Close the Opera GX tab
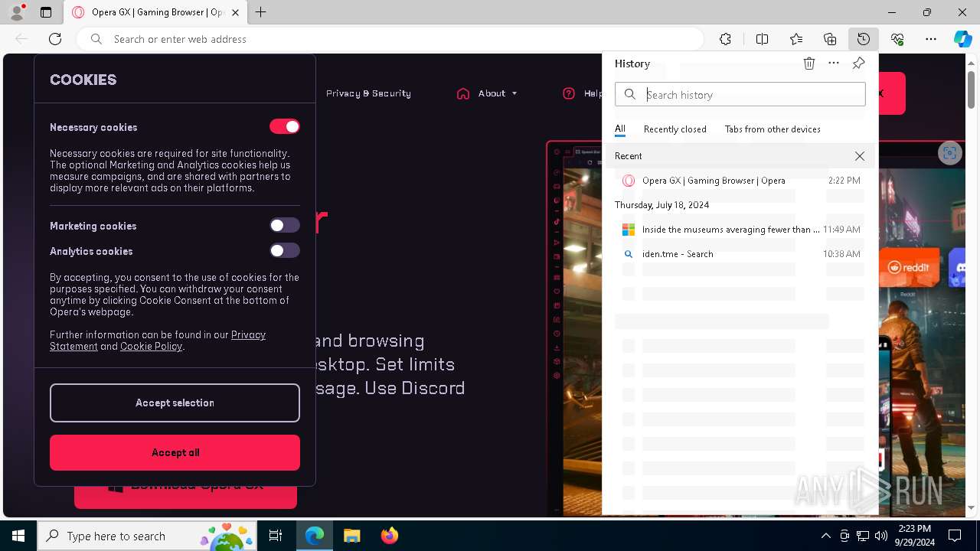 (235, 12)
